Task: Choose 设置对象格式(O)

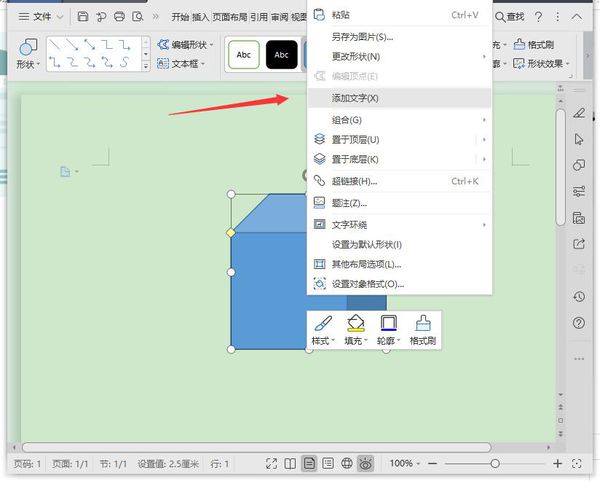Action: tap(399, 284)
